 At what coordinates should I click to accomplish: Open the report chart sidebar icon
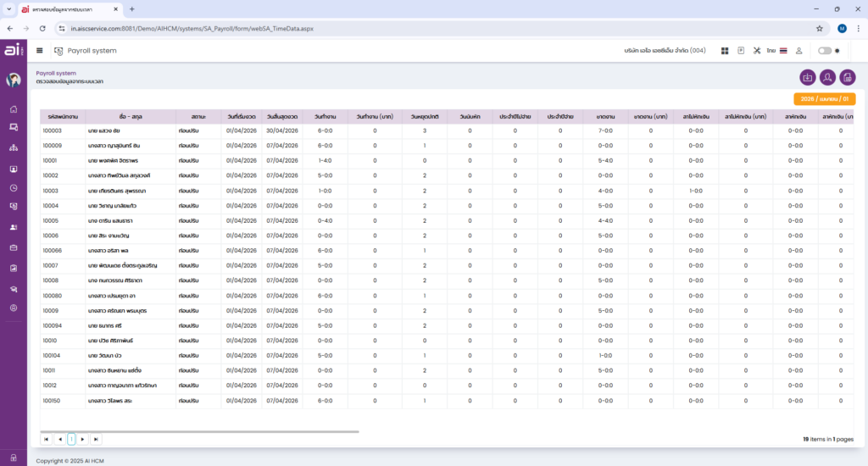pos(14,269)
